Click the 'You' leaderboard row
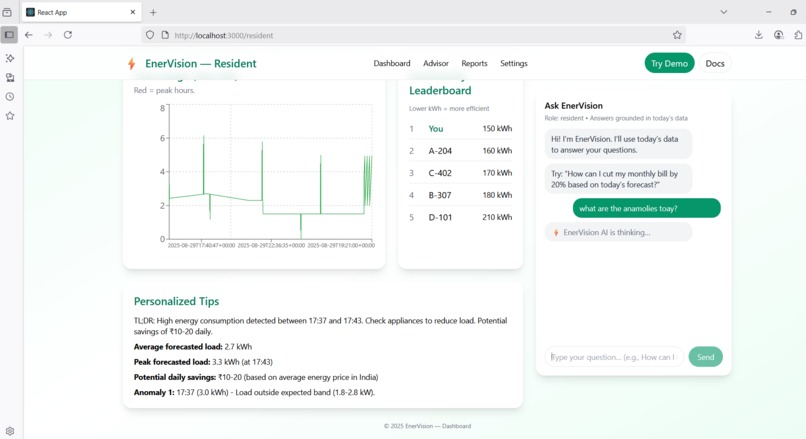The height and width of the screenshot is (439, 806). [x=461, y=129]
